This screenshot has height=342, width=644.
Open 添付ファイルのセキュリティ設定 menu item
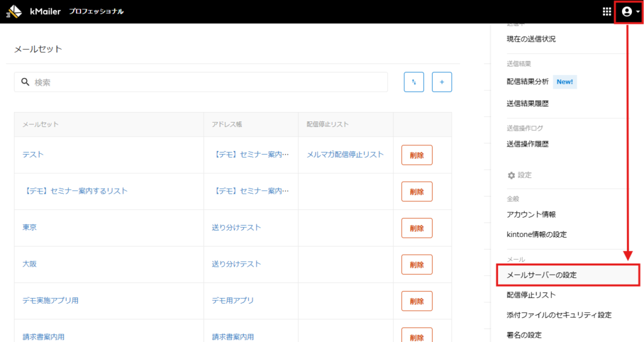[x=558, y=315]
